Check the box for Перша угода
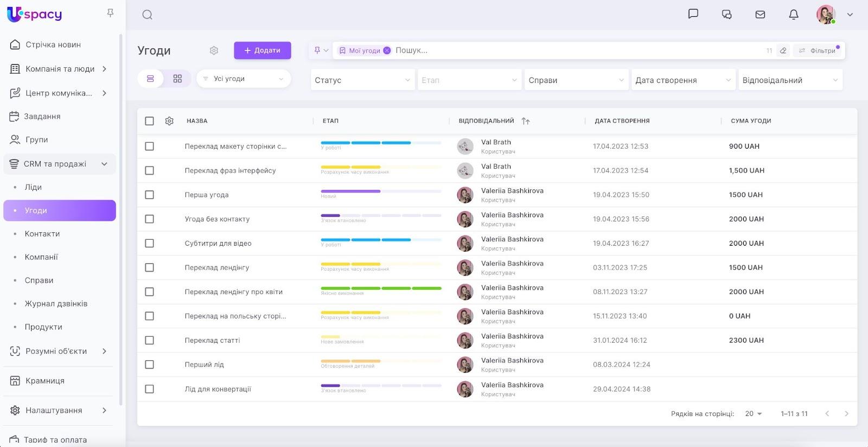 click(x=149, y=195)
